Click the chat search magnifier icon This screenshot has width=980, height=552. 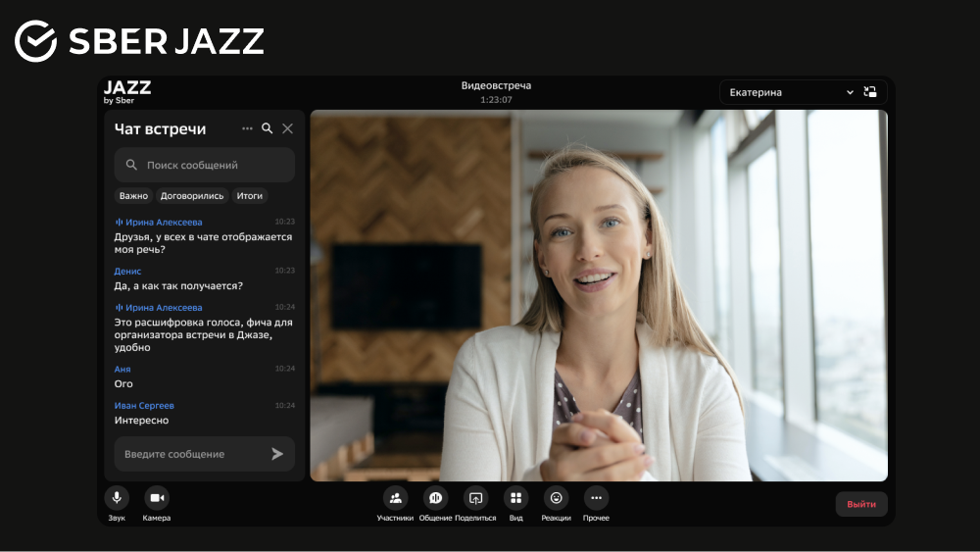268,128
